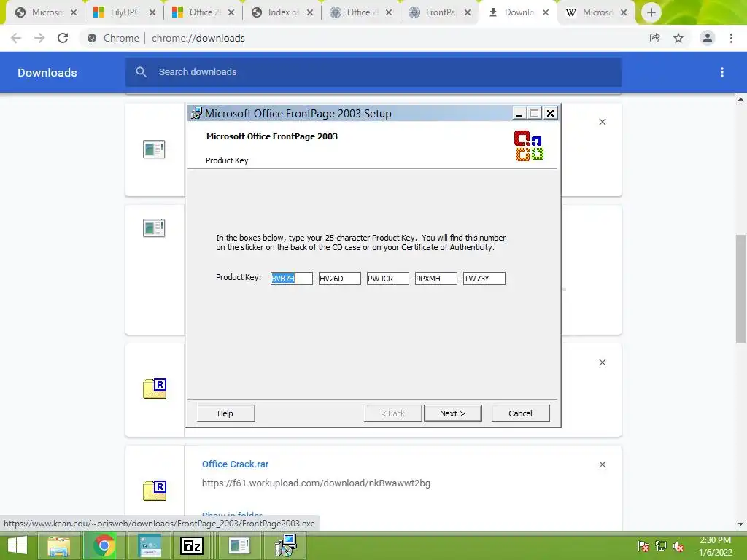The width and height of the screenshot is (747, 560).
Task: Click the topmost download's installer file icon
Action: pos(154,149)
